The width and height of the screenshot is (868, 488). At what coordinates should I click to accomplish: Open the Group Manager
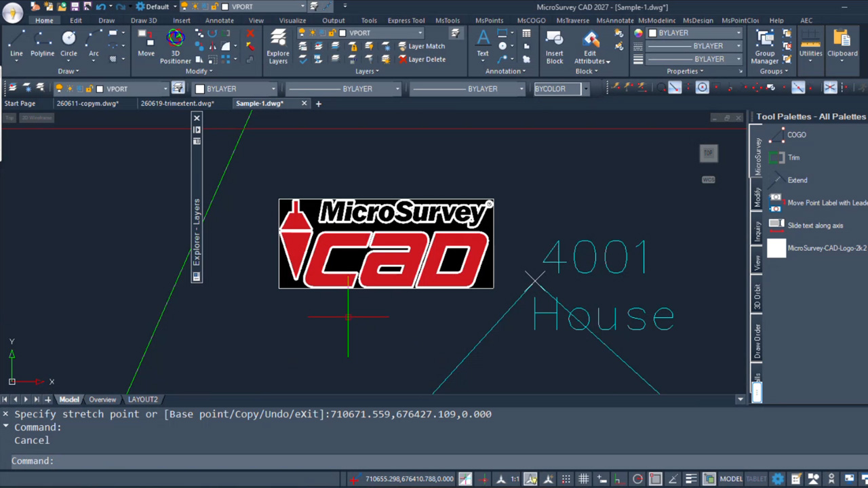765,46
